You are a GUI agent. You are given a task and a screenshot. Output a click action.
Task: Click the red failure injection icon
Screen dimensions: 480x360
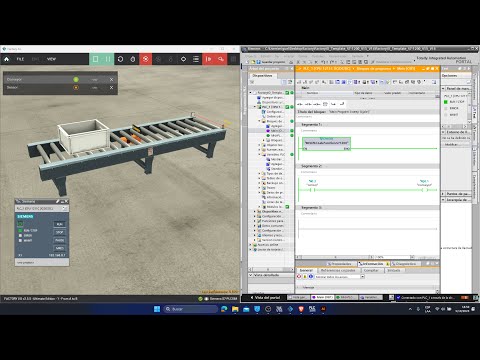[145, 59]
